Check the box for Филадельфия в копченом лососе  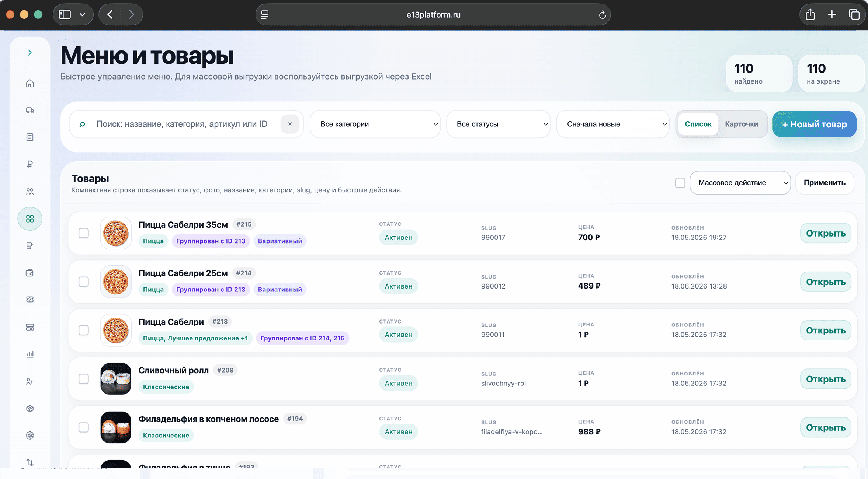coord(84,427)
